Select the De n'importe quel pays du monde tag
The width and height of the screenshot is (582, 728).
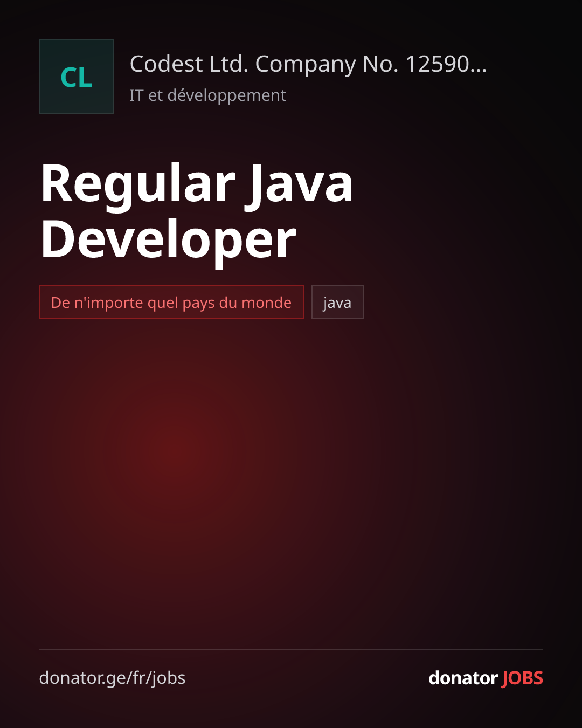[x=171, y=302]
